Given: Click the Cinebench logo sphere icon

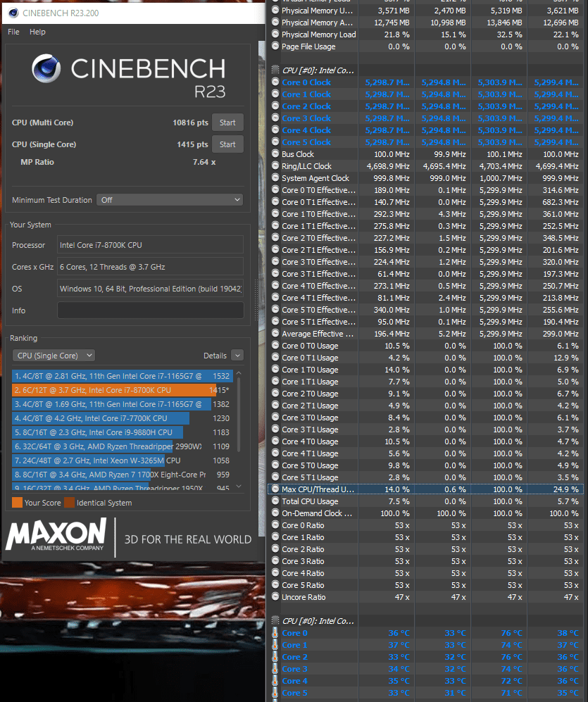Looking at the screenshot, I should [46, 68].
